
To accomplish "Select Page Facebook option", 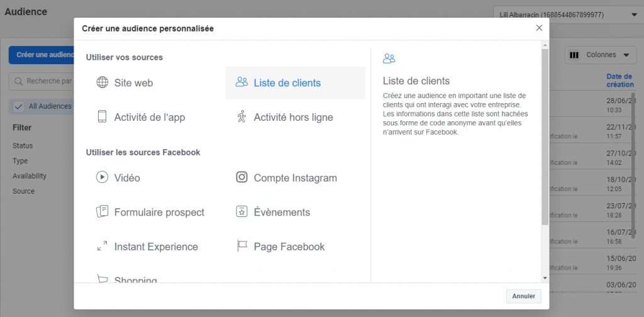I will coord(296,247).
